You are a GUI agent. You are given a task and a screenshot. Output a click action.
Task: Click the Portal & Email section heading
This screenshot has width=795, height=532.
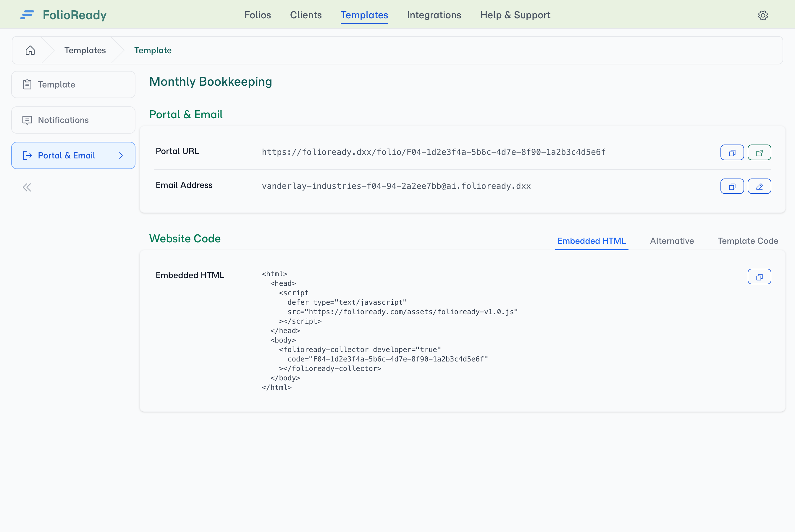(186, 114)
